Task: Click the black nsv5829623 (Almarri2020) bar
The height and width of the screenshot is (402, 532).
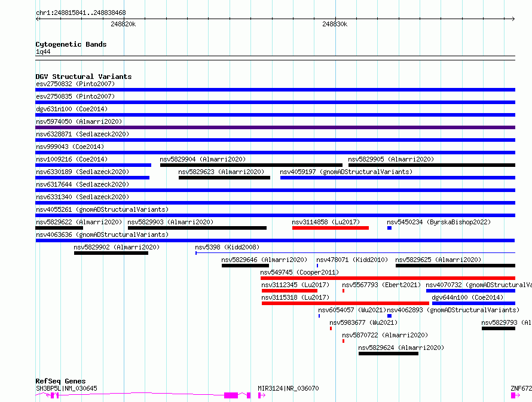Action: click(224, 178)
